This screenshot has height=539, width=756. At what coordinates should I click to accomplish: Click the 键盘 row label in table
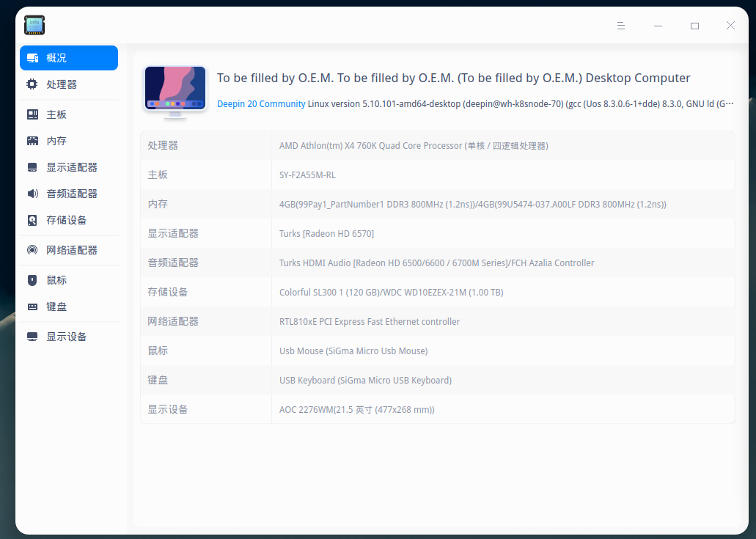[x=158, y=381]
